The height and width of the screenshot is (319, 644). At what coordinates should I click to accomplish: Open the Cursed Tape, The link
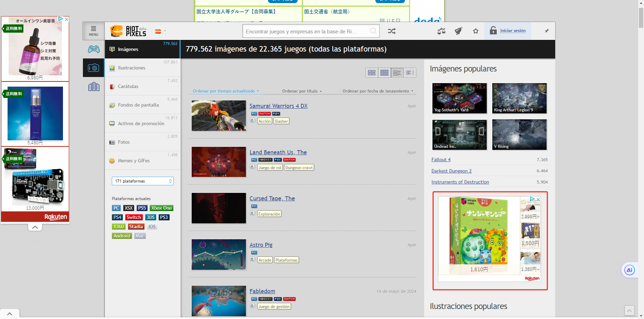[x=272, y=198]
